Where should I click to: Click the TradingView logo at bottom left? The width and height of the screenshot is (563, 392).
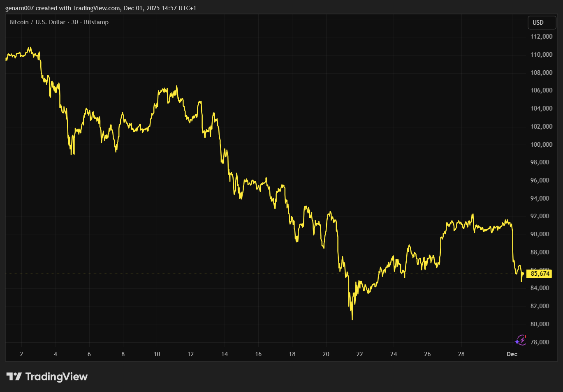[x=47, y=376]
